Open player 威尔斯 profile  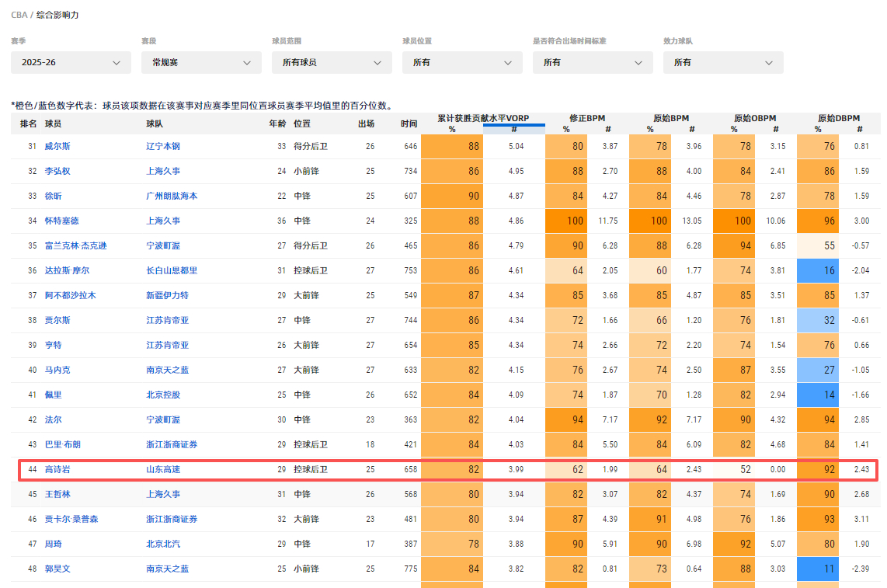57,146
